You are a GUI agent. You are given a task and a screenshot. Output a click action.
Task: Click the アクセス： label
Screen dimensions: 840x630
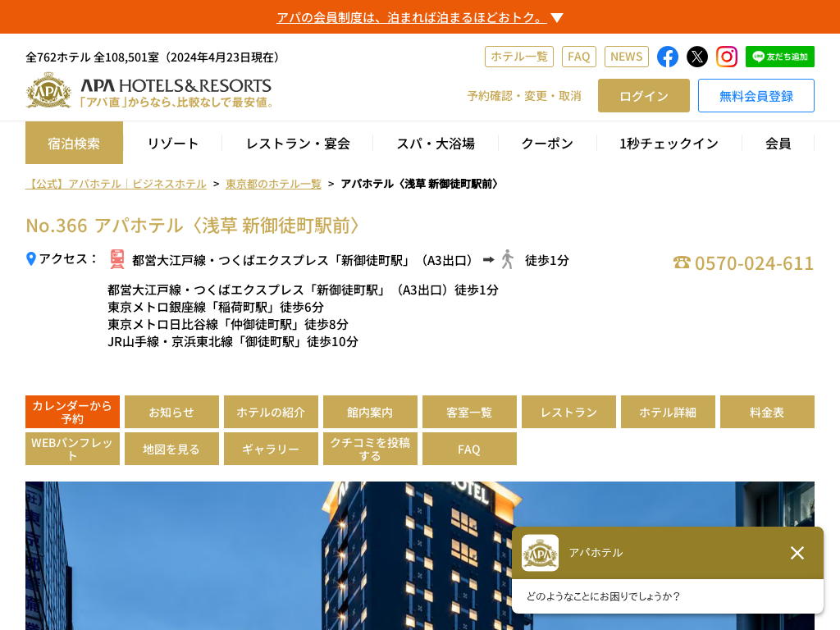point(68,258)
